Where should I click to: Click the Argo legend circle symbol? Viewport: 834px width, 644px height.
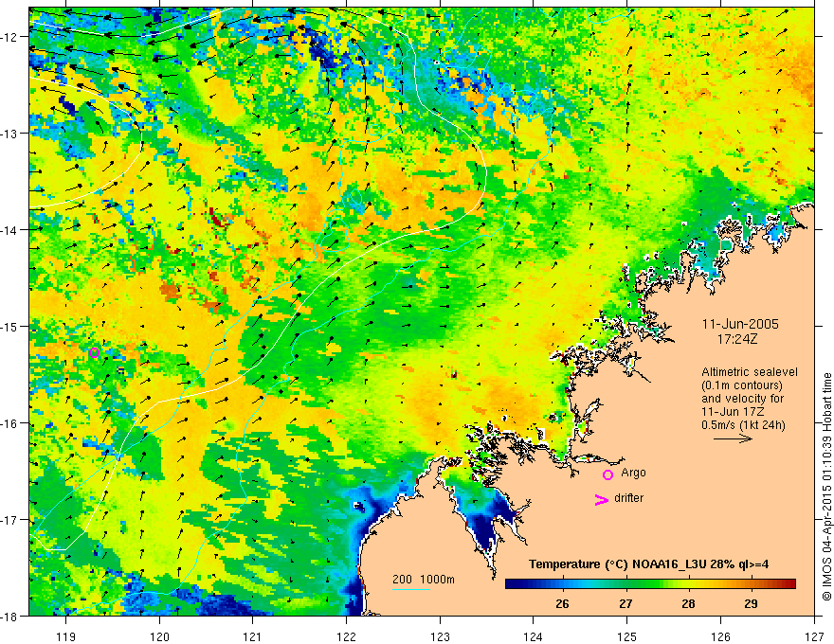(607, 474)
